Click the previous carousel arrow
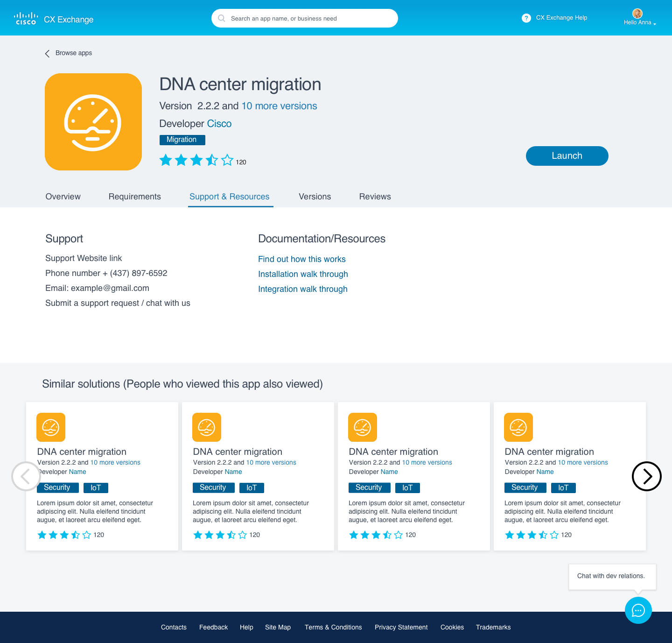The width and height of the screenshot is (672, 643). tap(26, 476)
